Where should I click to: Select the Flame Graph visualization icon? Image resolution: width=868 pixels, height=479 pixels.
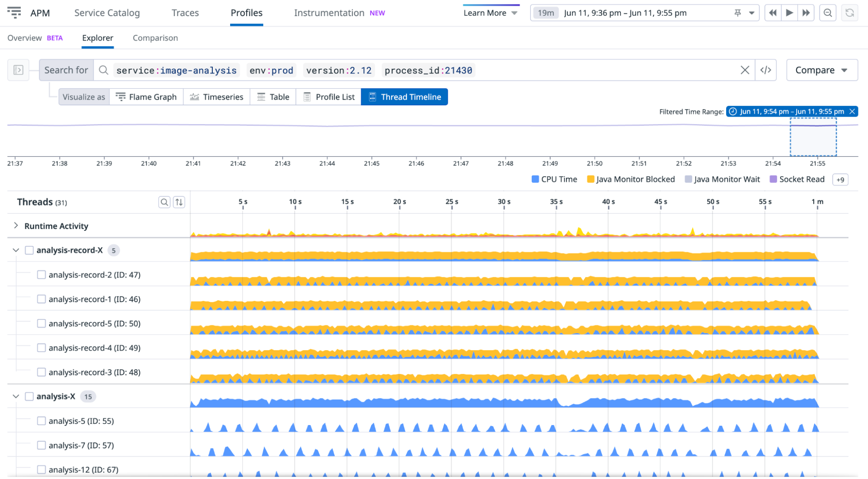coord(121,97)
